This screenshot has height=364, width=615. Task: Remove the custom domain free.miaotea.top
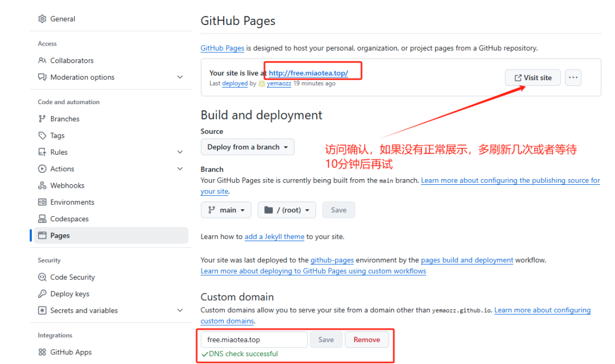coord(367,340)
